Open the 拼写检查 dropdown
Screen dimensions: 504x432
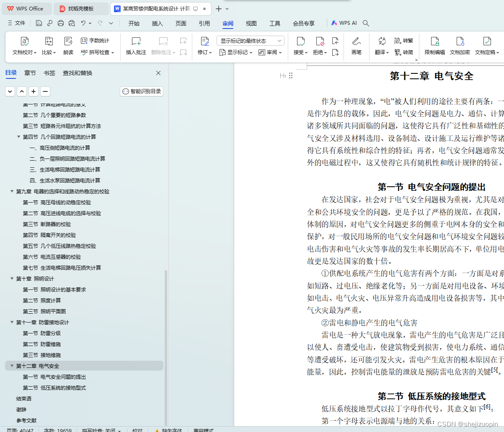[x=98, y=52]
